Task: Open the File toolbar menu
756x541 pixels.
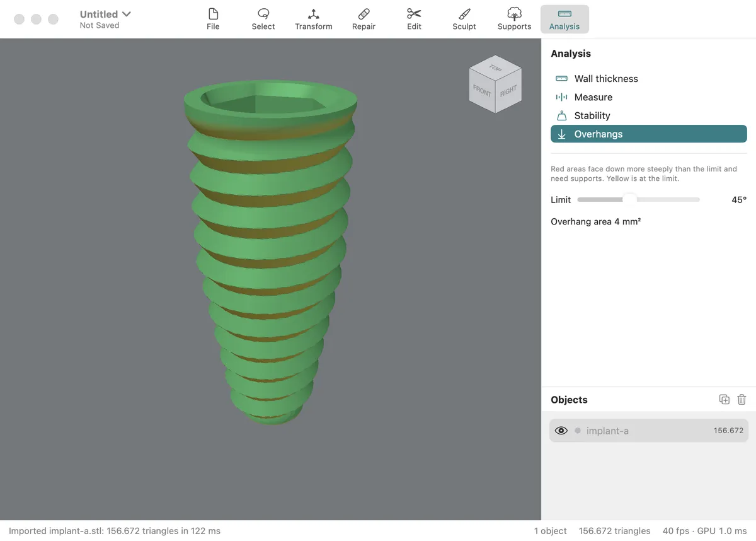Action: (213, 19)
